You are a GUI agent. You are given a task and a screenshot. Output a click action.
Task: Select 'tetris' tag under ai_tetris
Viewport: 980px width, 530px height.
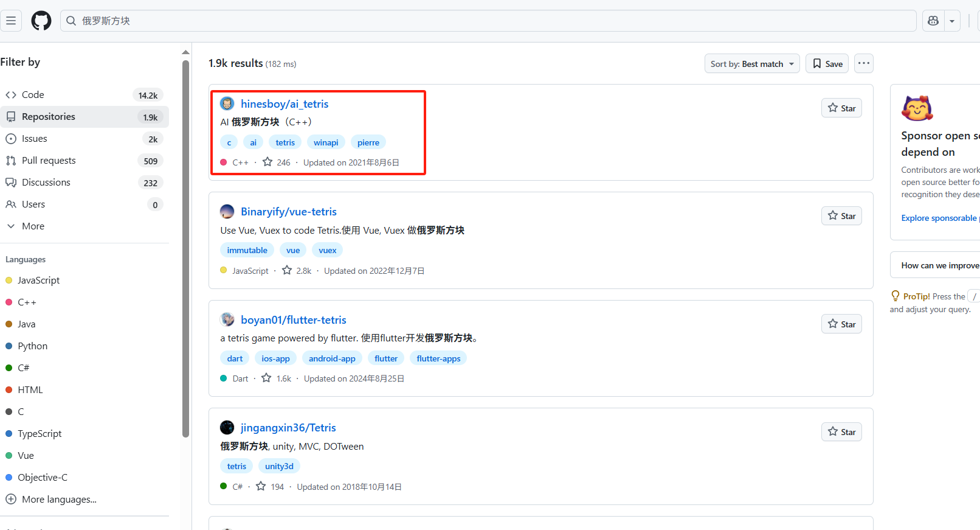point(285,142)
